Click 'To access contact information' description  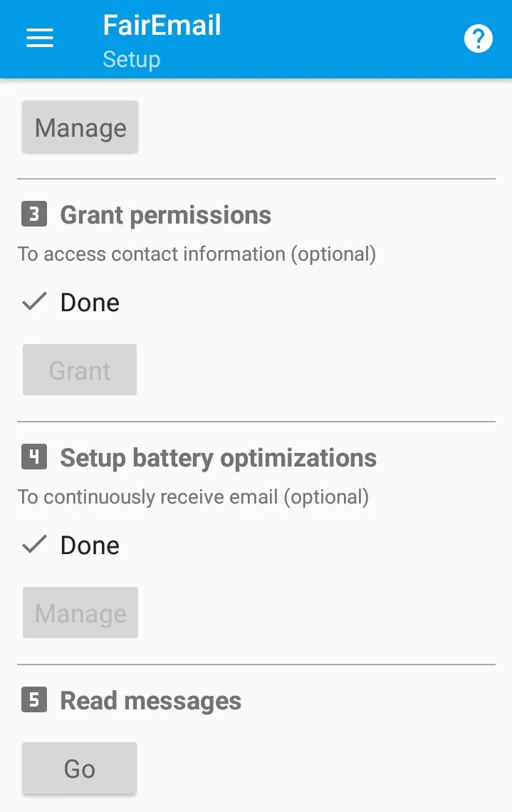click(197, 254)
